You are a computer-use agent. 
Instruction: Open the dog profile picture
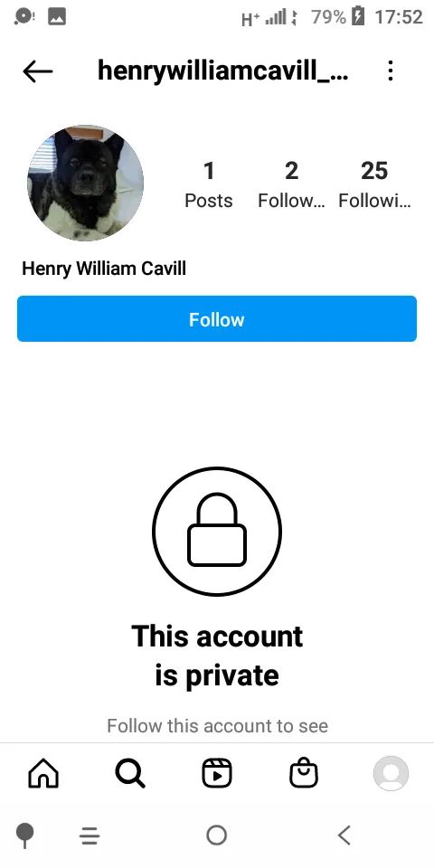[85, 184]
